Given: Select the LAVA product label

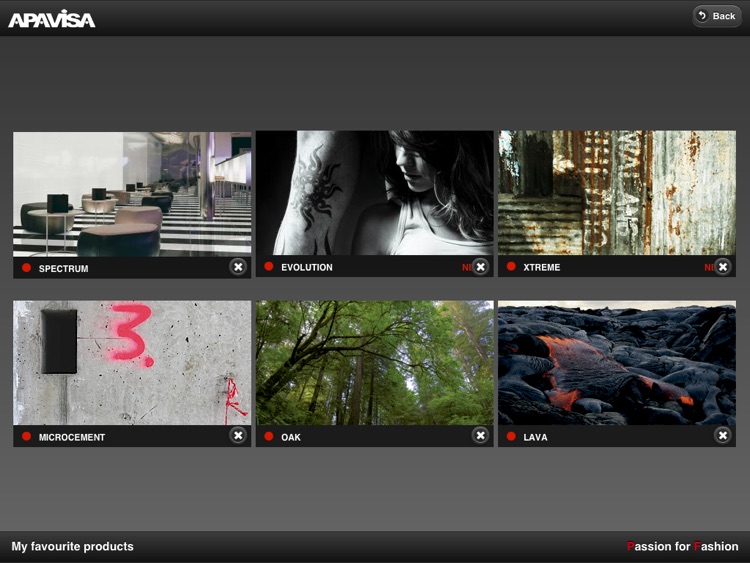Looking at the screenshot, I should point(535,437).
